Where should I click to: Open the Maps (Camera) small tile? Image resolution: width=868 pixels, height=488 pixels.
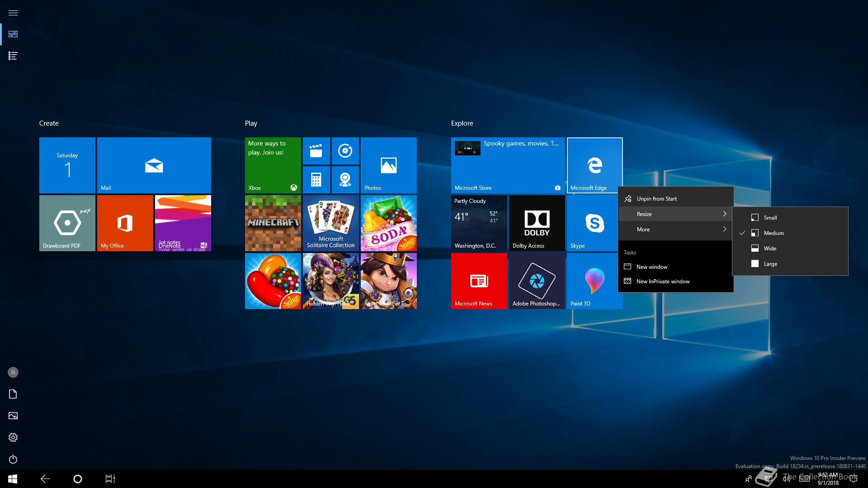(x=345, y=180)
